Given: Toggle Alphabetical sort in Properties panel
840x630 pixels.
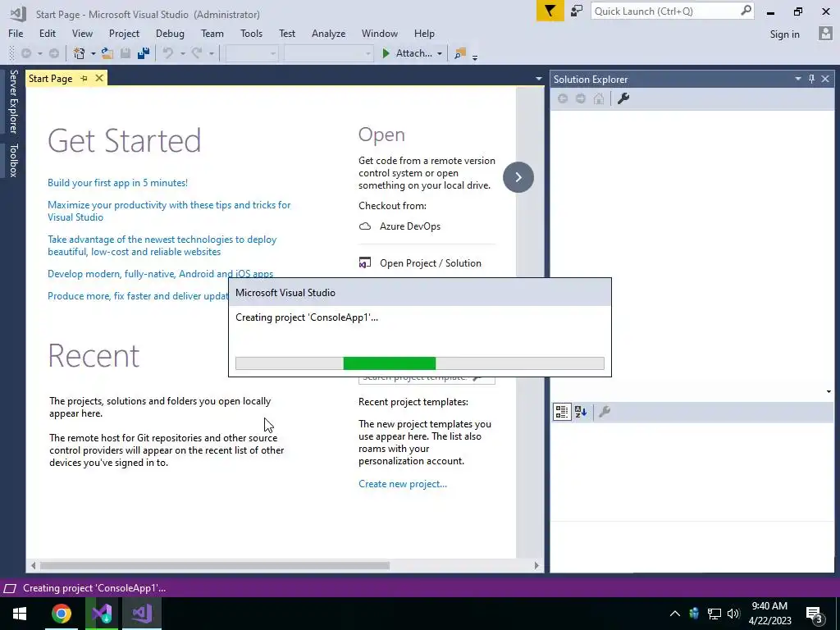Looking at the screenshot, I should (x=581, y=412).
